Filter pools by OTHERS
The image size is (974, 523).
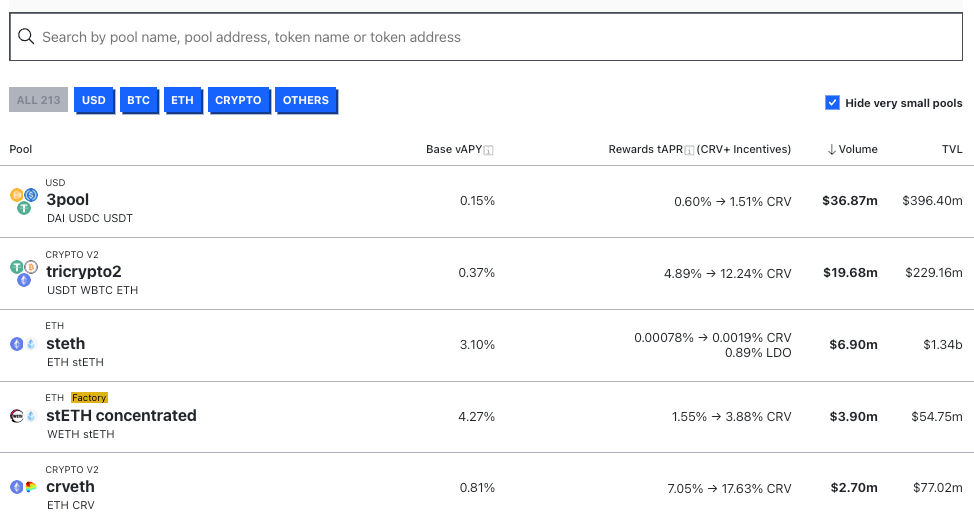click(x=306, y=100)
